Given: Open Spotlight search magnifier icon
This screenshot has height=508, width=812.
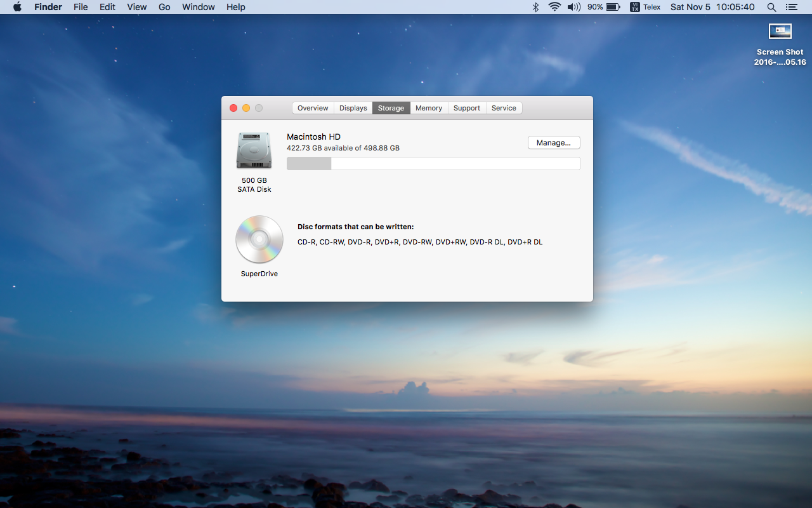Looking at the screenshot, I should (x=771, y=7).
